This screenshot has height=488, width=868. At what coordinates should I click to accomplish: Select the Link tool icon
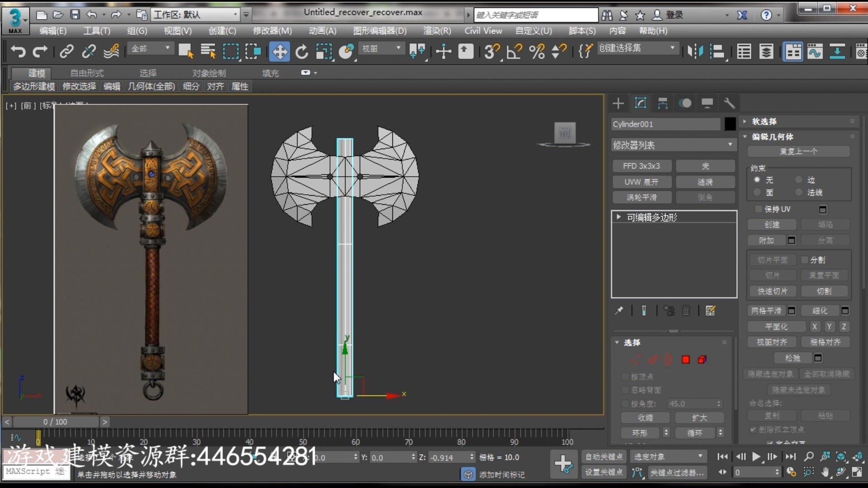tap(67, 51)
